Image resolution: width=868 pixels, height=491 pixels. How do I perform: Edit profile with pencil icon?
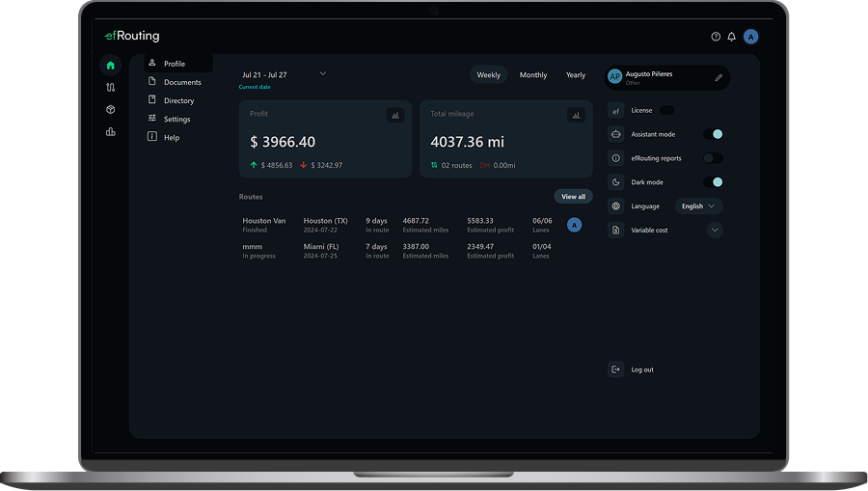point(719,78)
